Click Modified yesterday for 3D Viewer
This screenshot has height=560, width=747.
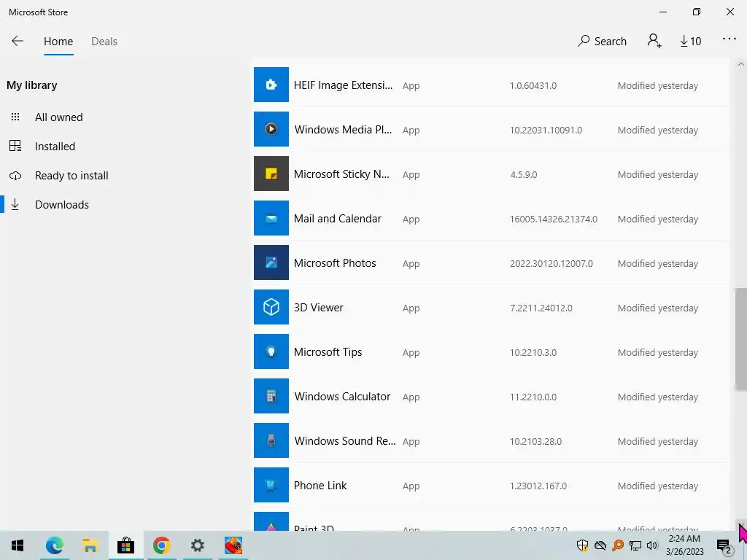658,308
